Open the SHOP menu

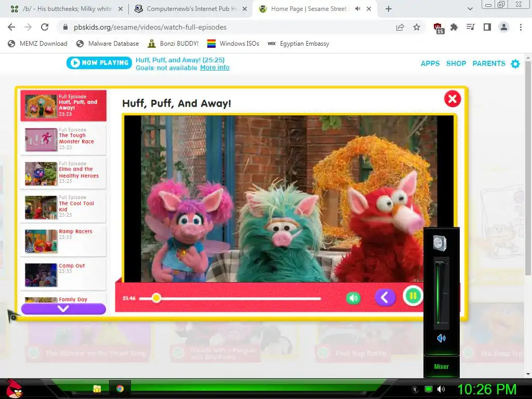pos(456,63)
